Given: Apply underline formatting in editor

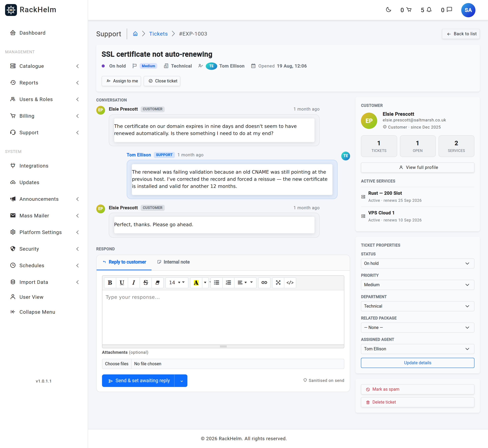Looking at the screenshot, I should click(122, 283).
